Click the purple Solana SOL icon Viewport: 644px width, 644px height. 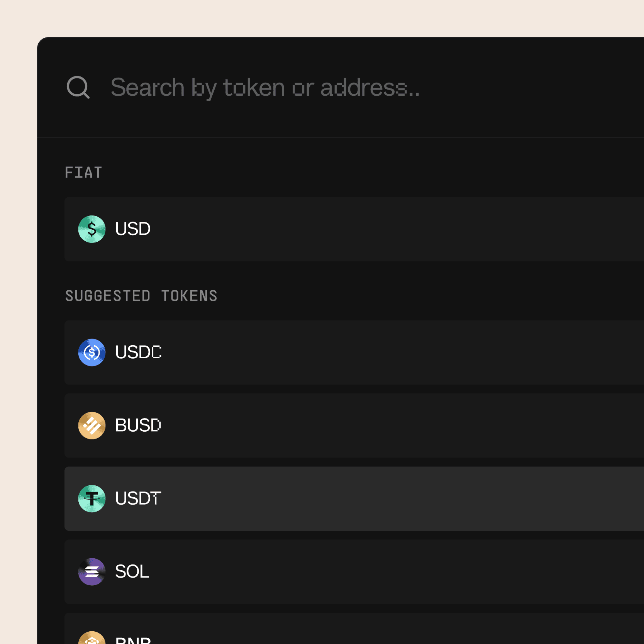click(92, 571)
